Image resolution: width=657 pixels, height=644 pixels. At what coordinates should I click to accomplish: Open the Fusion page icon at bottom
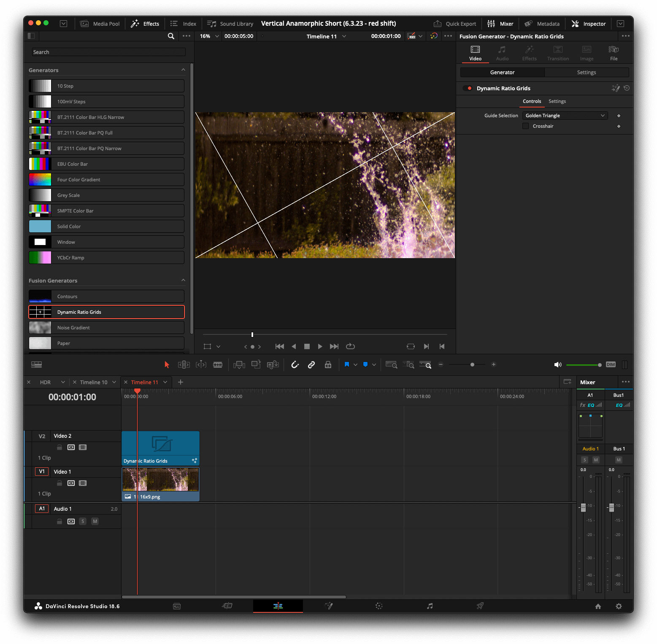tap(329, 606)
